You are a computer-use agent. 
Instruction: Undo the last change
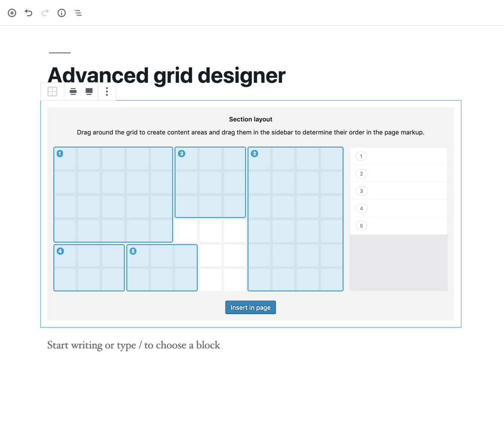coord(28,13)
